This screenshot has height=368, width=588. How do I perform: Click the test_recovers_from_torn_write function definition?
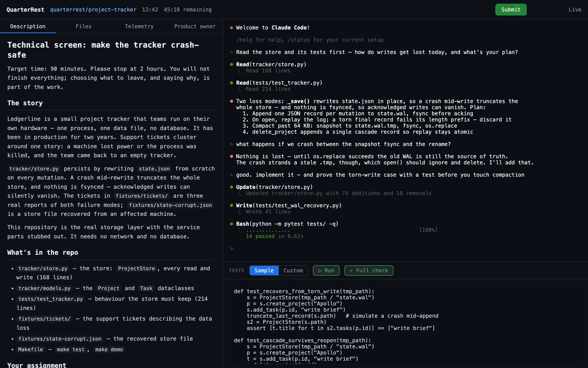click(x=304, y=291)
